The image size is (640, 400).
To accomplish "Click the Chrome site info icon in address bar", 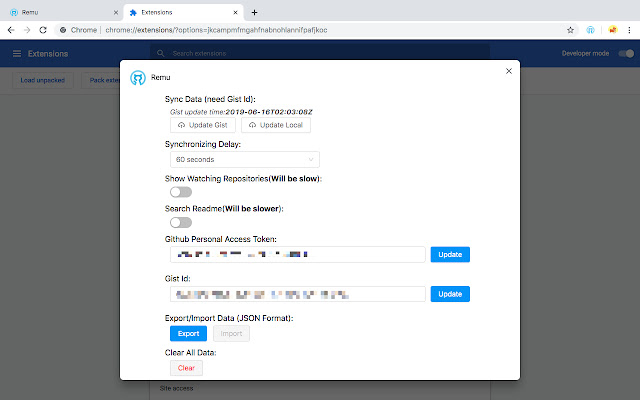I will [x=63, y=30].
